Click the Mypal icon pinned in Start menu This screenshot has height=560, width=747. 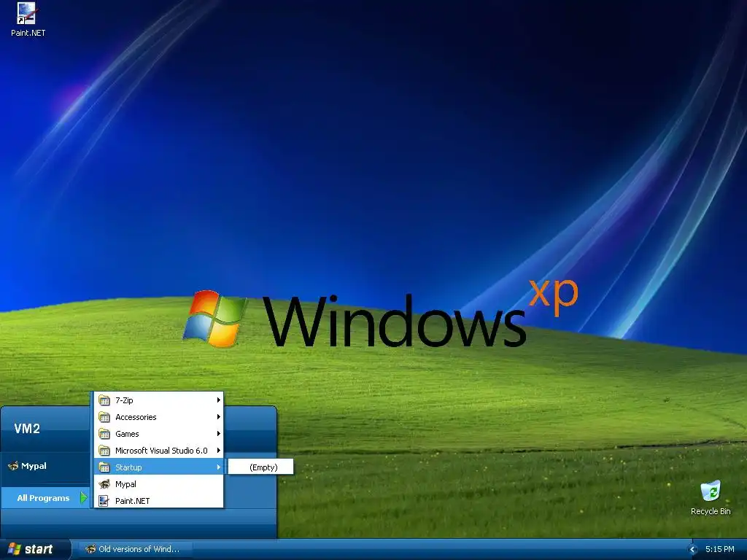tap(13, 466)
